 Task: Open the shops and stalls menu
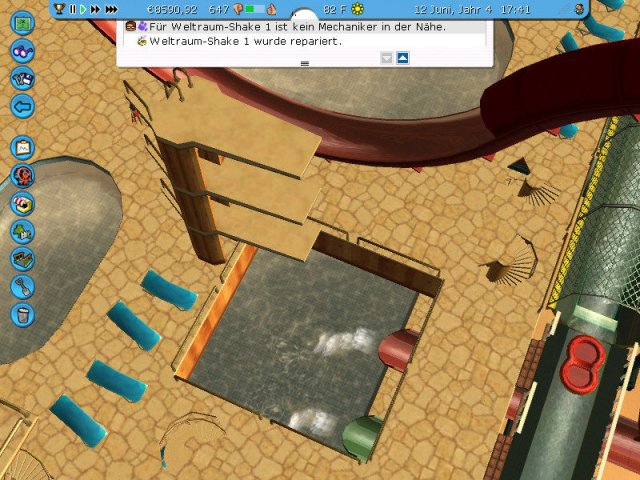[22, 204]
